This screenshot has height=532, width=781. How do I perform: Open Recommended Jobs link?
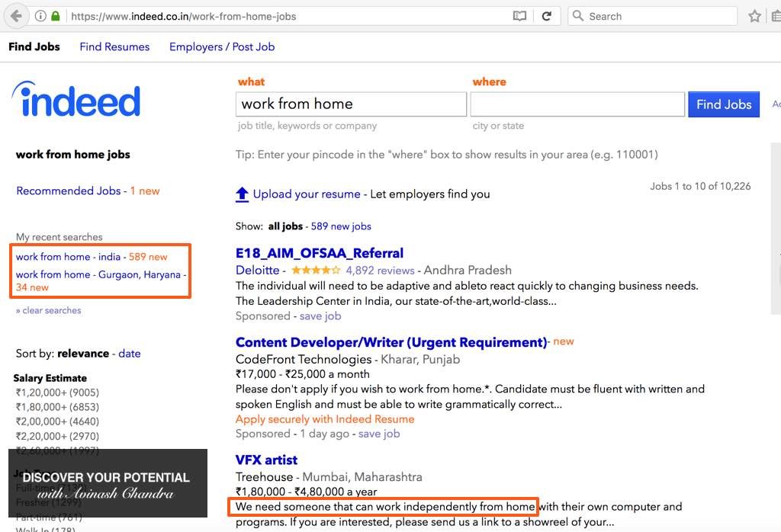[x=68, y=191]
